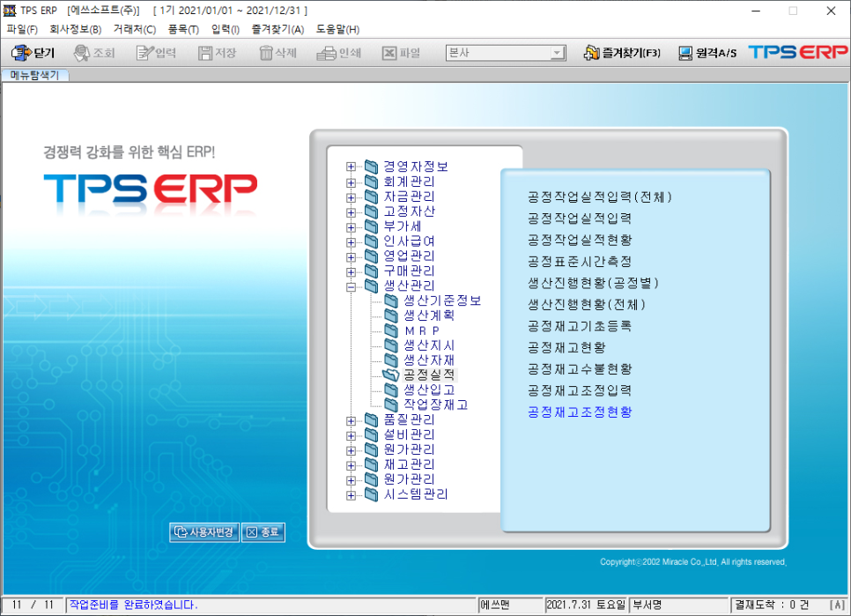
Task: Open 공정표준시간측정 link
Action: pyautogui.click(x=580, y=262)
